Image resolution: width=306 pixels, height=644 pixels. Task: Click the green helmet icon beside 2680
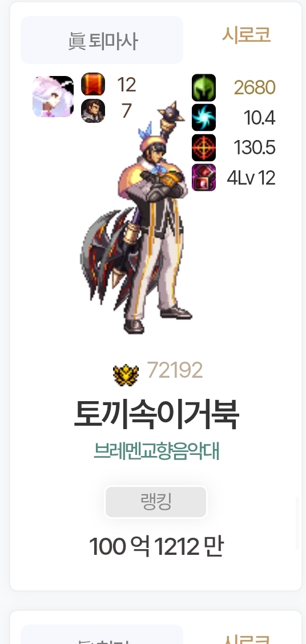(x=204, y=87)
